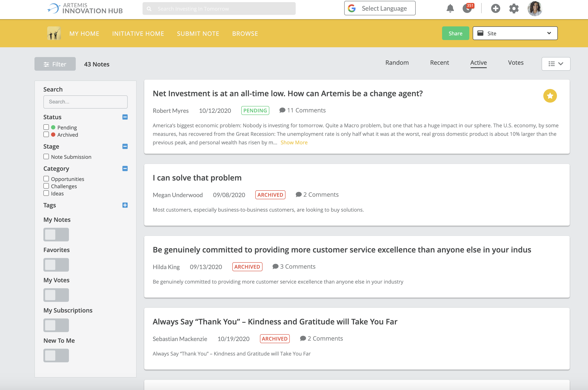Collapse the Category filter section

125,168
